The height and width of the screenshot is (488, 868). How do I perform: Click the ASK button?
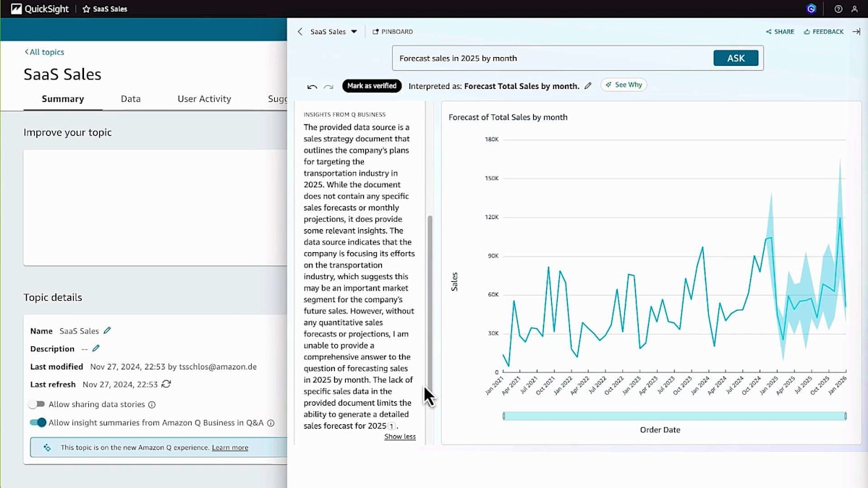[736, 59]
